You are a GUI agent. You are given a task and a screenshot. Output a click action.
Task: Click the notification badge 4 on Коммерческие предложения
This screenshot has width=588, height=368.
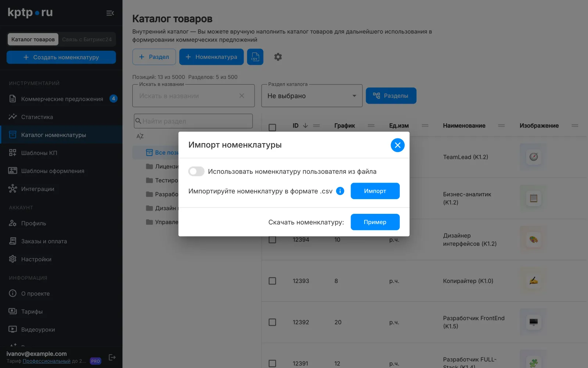pyautogui.click(x=114, y=99)
